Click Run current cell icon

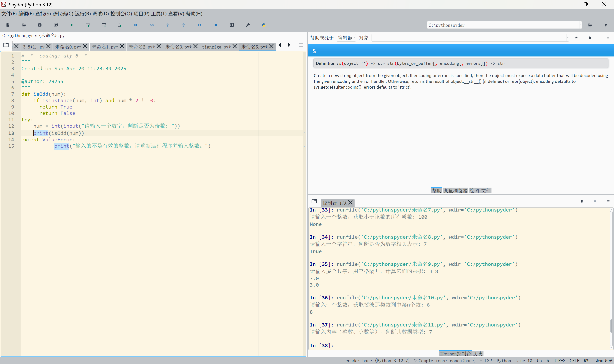tap(88, 25)
